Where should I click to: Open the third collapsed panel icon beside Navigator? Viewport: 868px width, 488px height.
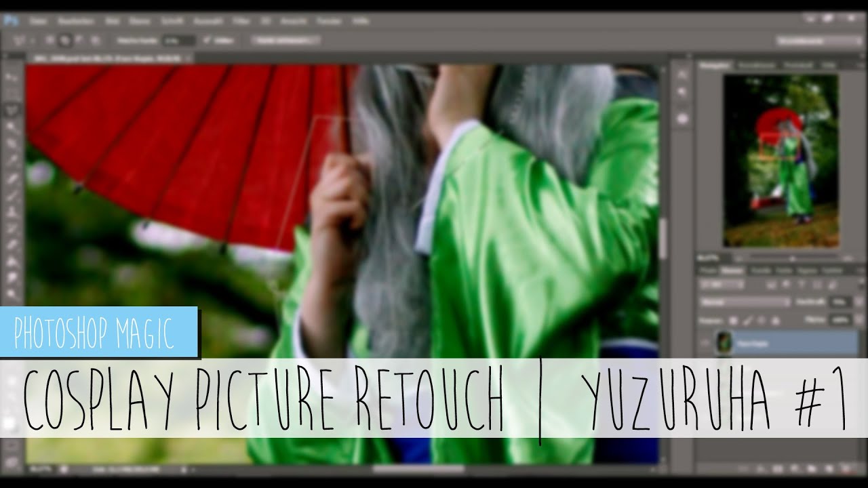point(683,119)
